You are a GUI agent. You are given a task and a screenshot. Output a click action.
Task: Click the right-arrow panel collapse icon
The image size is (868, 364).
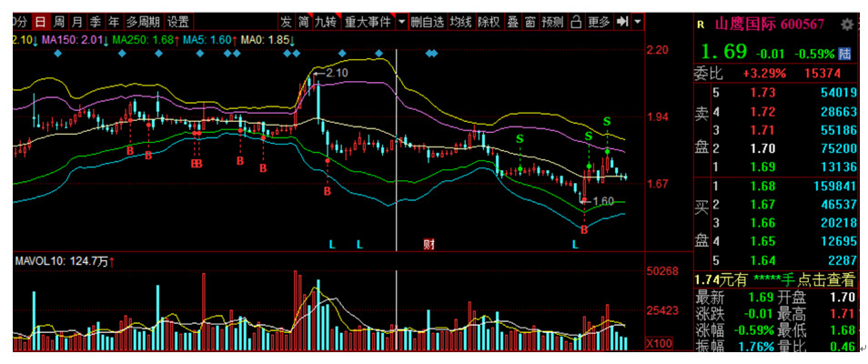pos(623,21)
